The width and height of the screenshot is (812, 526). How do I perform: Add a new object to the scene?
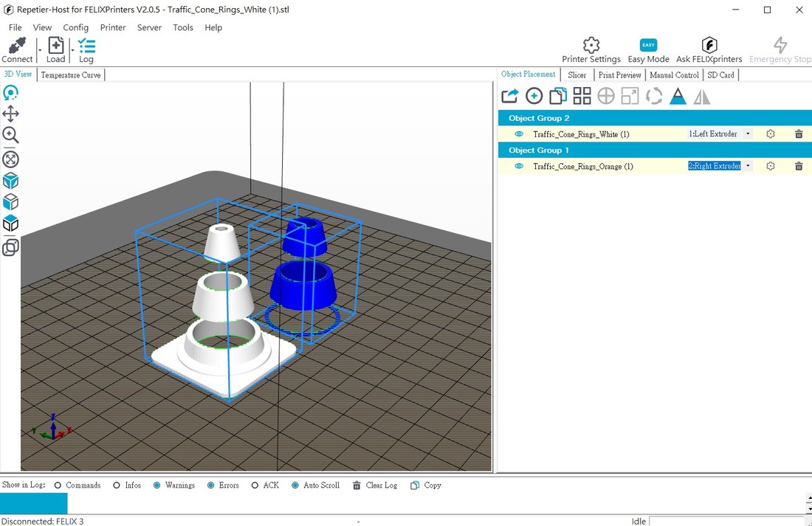534,95
